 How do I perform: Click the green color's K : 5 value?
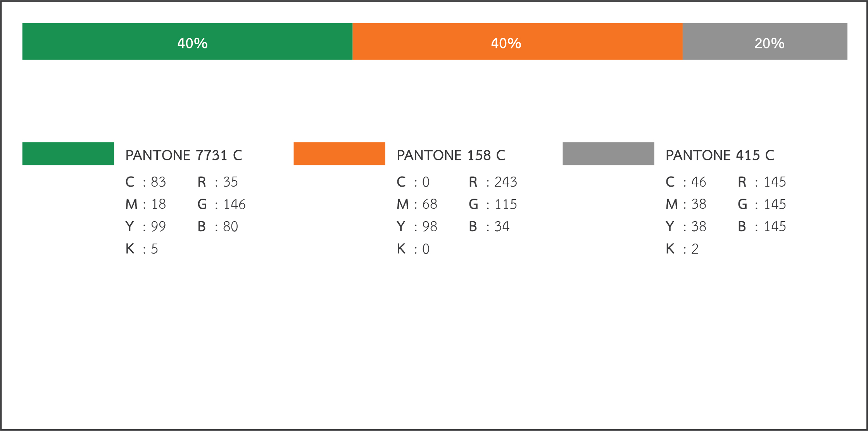pyautogui.click(x=142, y=249)
